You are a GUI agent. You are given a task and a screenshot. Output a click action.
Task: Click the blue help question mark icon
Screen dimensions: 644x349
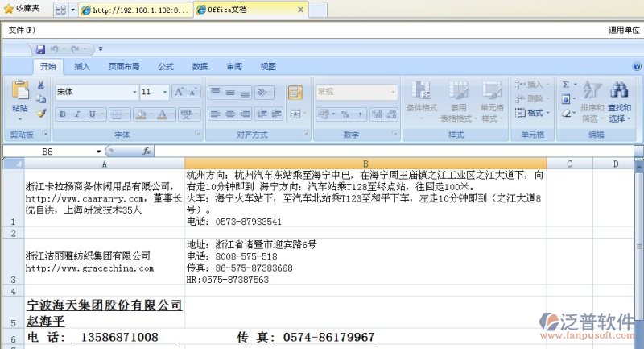tap(637, 66)
